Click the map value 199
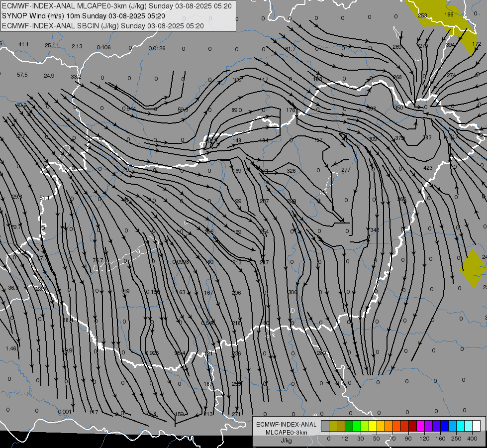The height and width of the screenshot is (448, 487). click(237, 201)
